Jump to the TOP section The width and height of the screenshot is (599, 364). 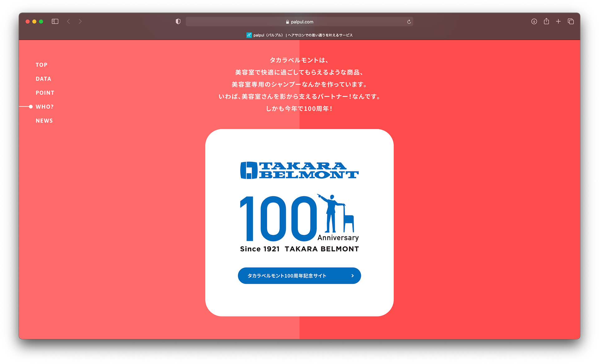point(41,65)
